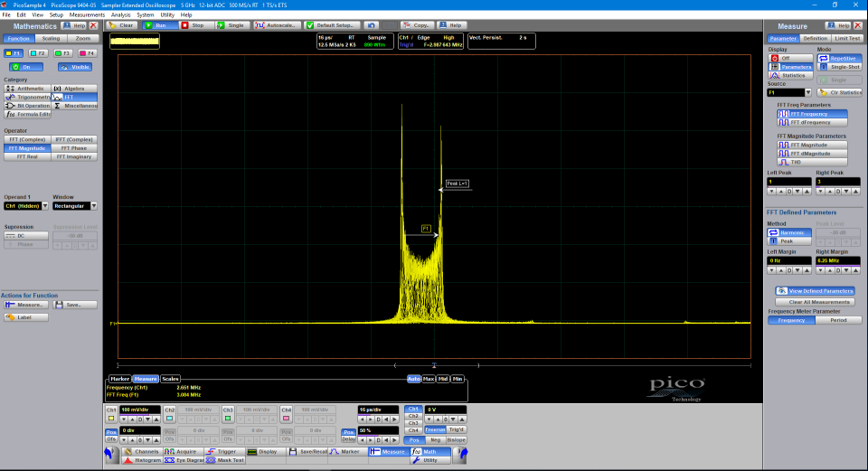Toggle the Visible button for F1
The height and width of the screenshot is (471, 868).
[x=76, y=67]
